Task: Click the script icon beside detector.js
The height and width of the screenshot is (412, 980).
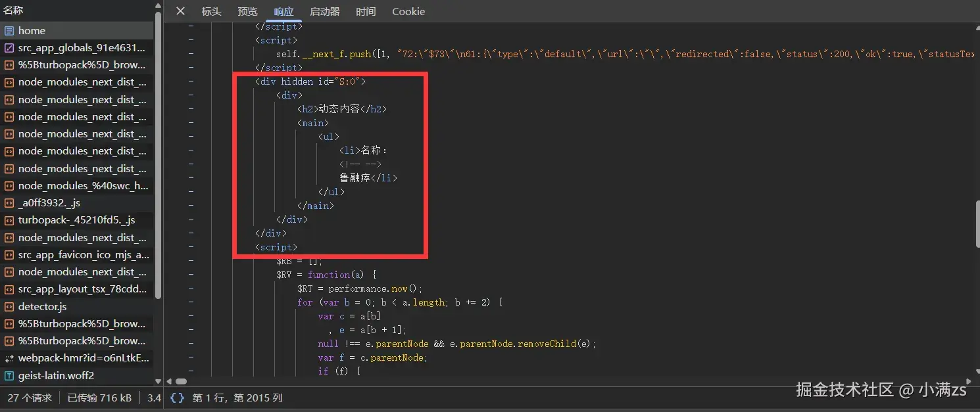Action: click(x=9, y=307)
